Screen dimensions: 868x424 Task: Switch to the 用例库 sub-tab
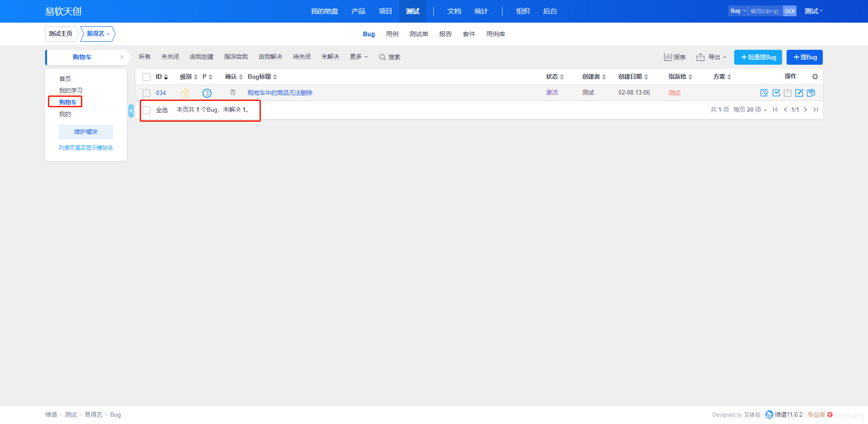pyautogui.click(x=496, y=34)
